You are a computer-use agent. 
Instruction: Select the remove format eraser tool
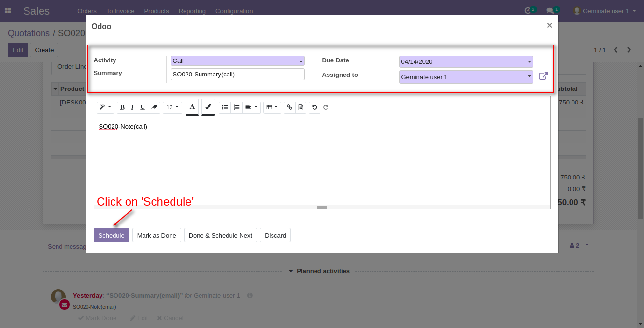pos(154,107)
